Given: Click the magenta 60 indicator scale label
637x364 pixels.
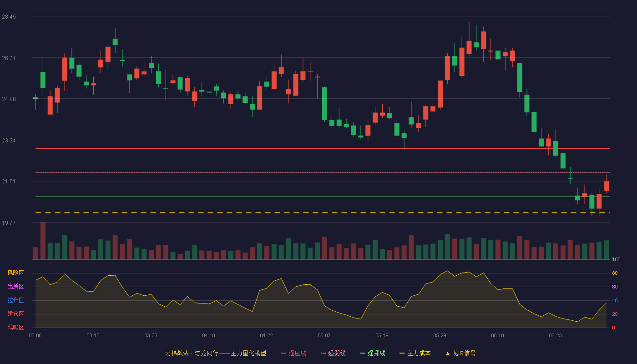Looking at the screenshot, I should coord(615,287).
